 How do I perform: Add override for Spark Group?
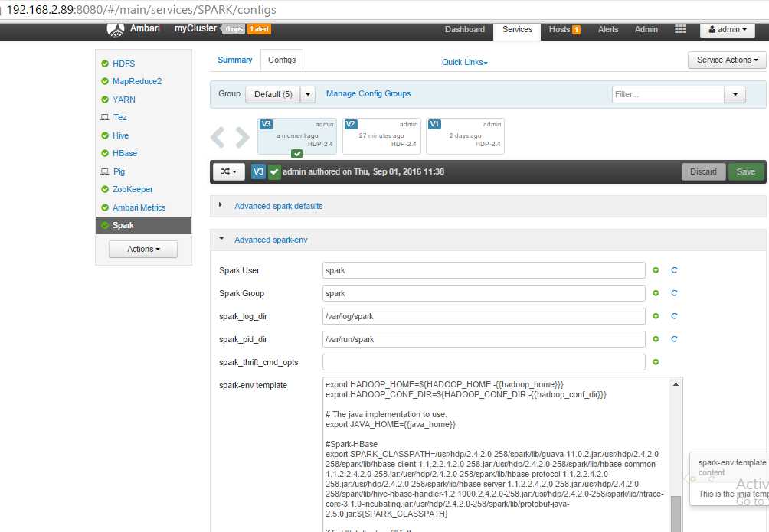pyautogui.click(x=656, y=293)
